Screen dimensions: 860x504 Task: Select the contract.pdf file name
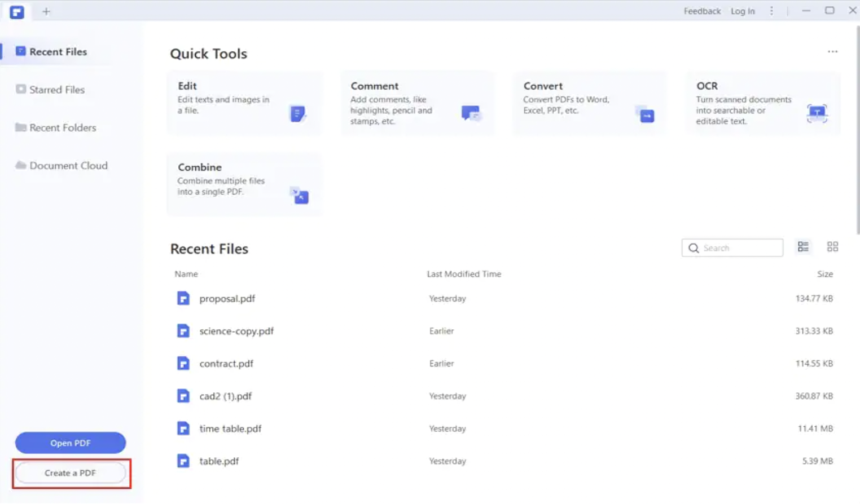pos(226,364)
